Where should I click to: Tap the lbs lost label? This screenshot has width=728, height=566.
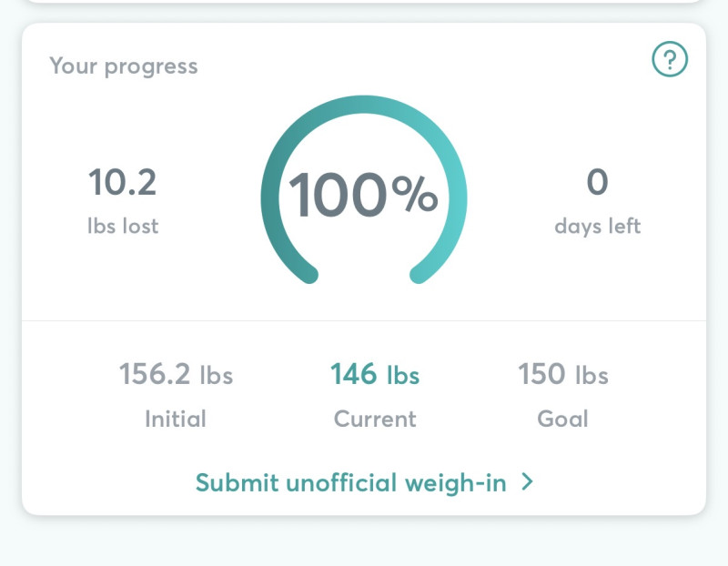click(122, 226)
